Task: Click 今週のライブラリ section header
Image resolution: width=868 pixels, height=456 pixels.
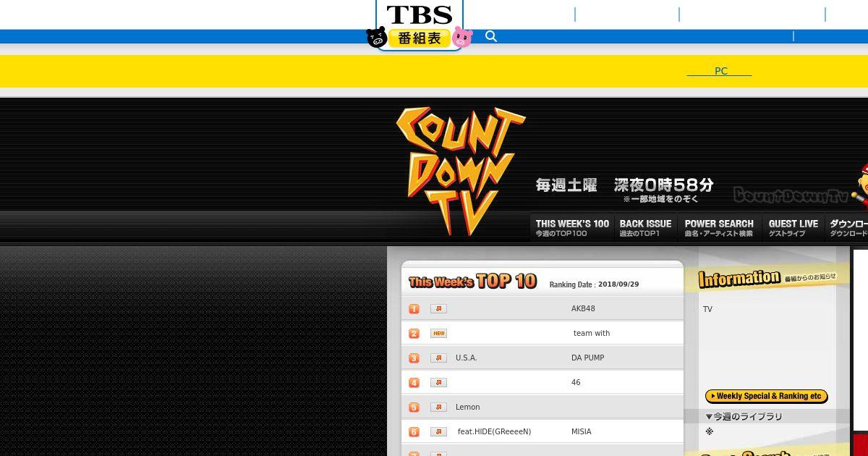Action: coord(744,417)
